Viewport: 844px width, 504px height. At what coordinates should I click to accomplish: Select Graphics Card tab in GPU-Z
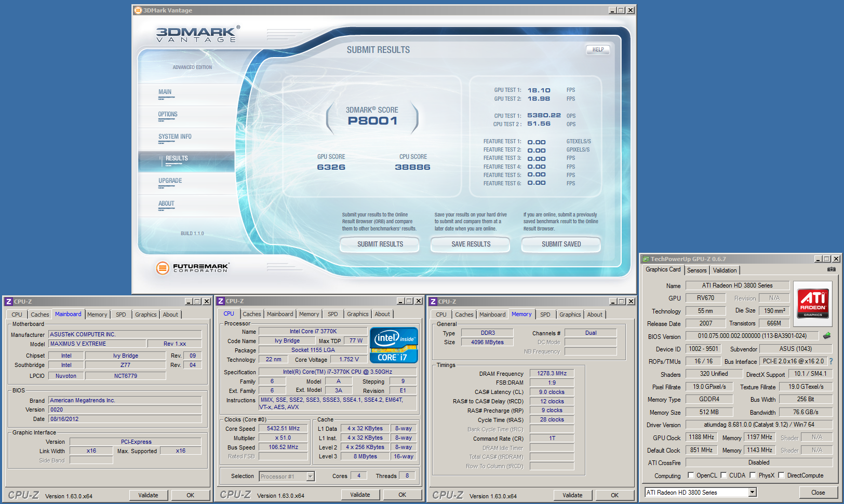pyautogui.click(x=663, y=269)
